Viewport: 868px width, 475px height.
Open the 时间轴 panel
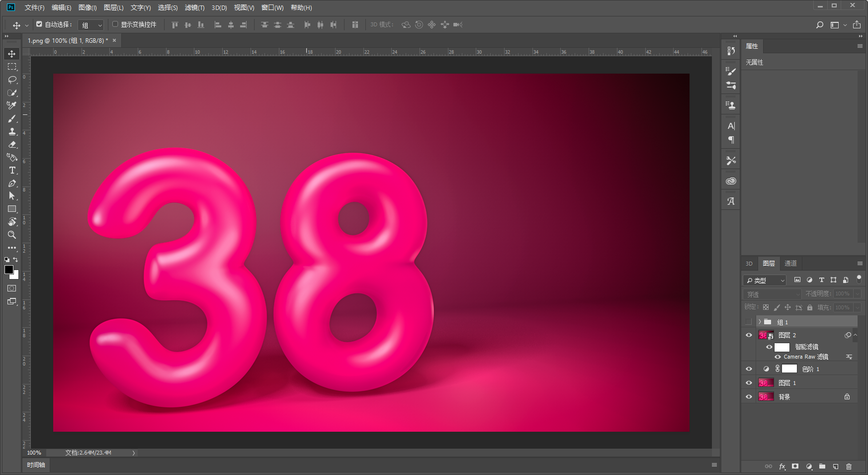coord(36,465)
